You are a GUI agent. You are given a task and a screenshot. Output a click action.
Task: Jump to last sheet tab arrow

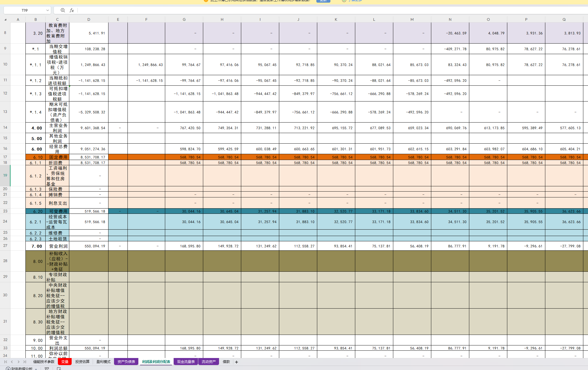pos(25,362)
